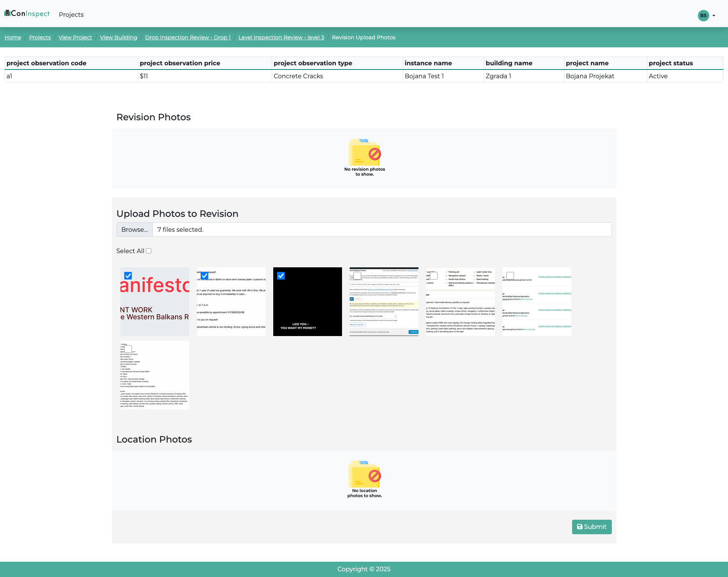Select the WordPress Firewall screenshot checkbox
Viewport: 728px width, 577px height.
(357, 276)
